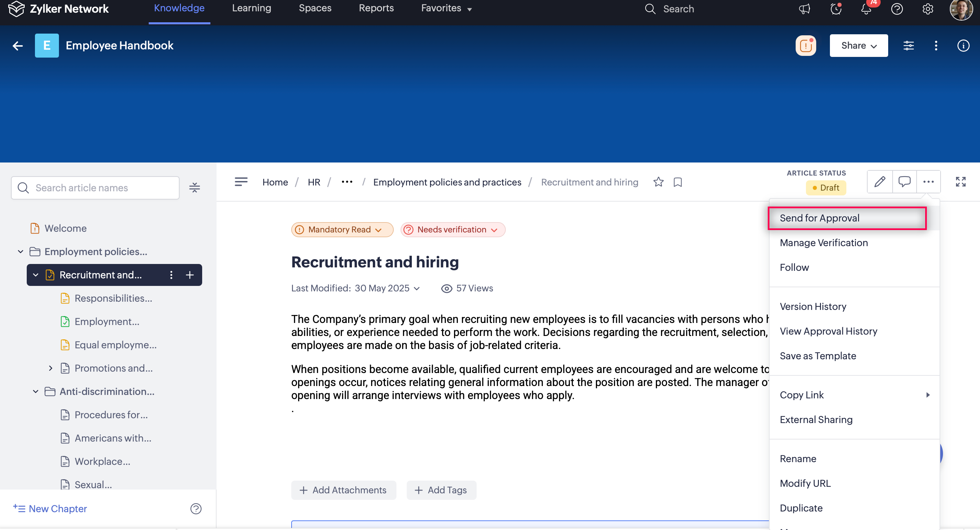Image resolution: width=980 pixels, height=530 pixels.
Task: Expand the Promotions and... tree item
Action: click(51, 368)
